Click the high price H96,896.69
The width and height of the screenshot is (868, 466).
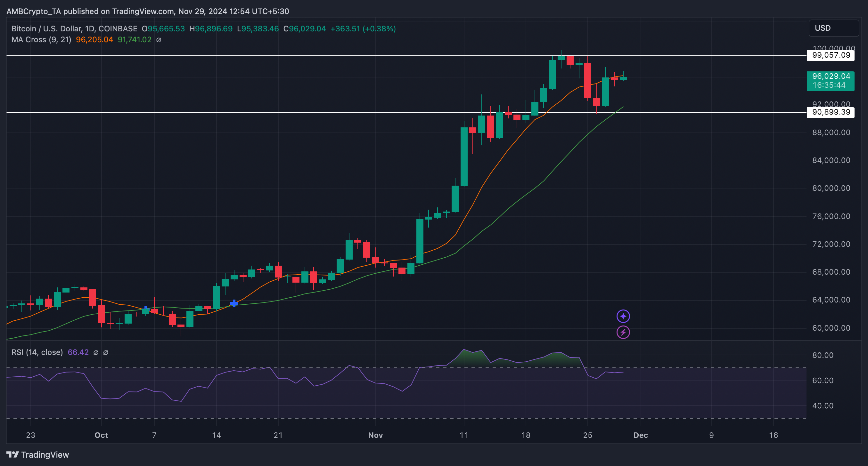pos(211,28)
